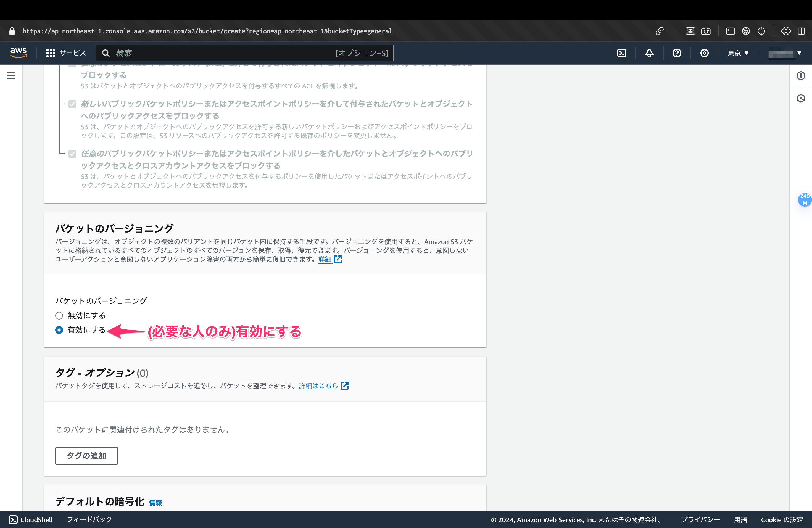Click the camera capture icon in browser toolbar
The image size is (812, 528).
click(x=706, y=31)
